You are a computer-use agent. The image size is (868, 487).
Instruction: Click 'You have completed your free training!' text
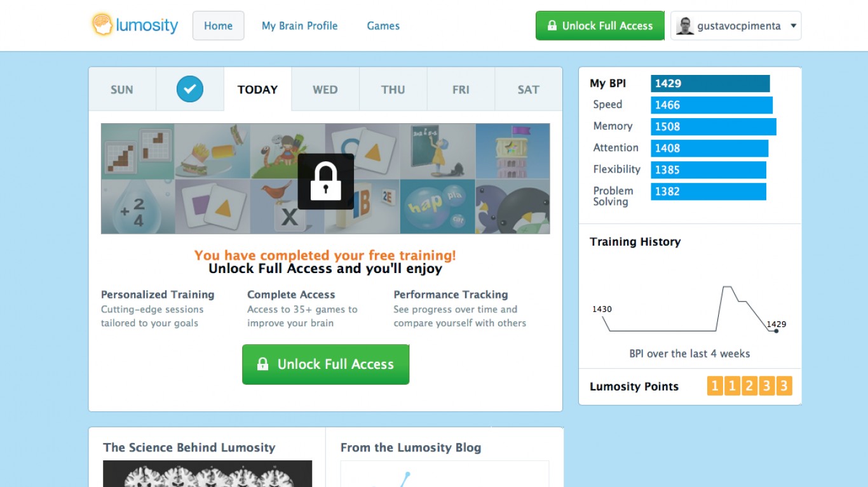pyautogui.click(x=325, y=255)
